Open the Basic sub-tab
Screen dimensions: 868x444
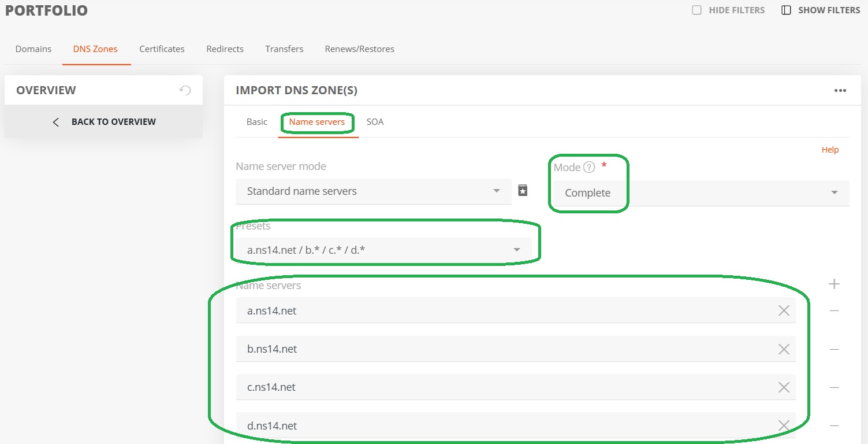point(257,122)
